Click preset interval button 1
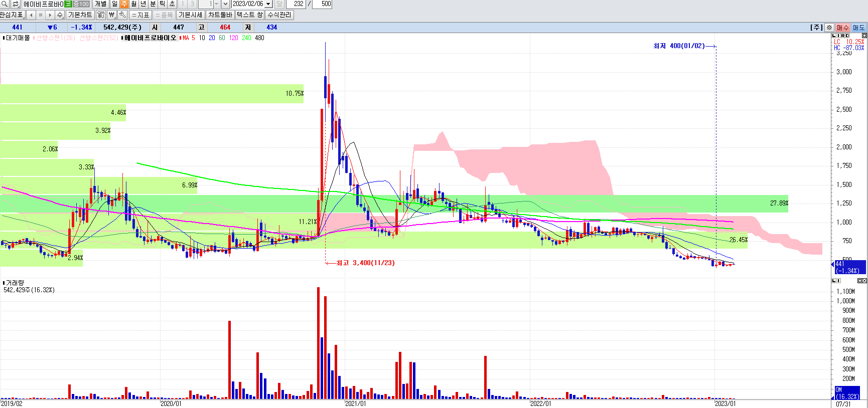The height and width of the screenshot is (408, 868). 183,4
